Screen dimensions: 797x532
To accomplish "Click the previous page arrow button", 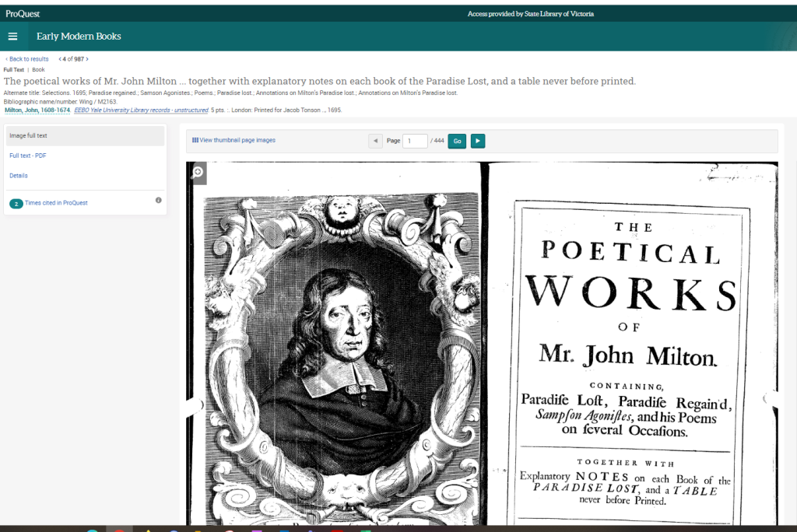I will (375, 141).
